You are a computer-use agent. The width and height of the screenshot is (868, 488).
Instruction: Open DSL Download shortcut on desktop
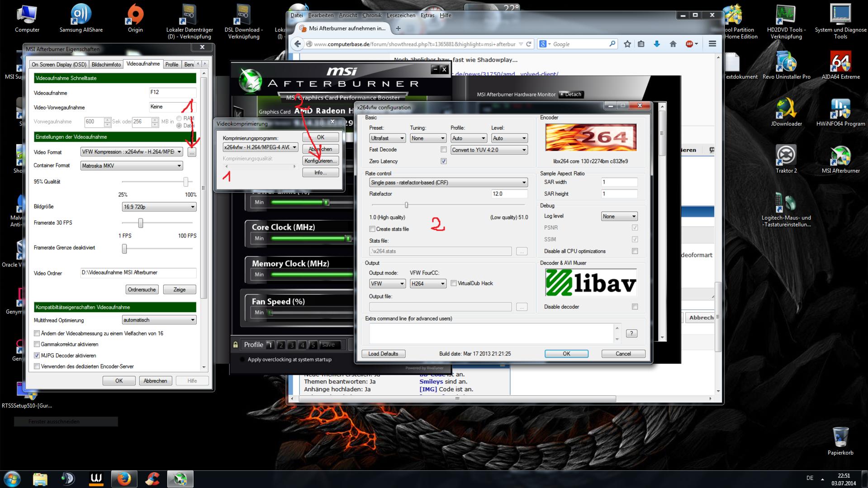pos(243,20)
